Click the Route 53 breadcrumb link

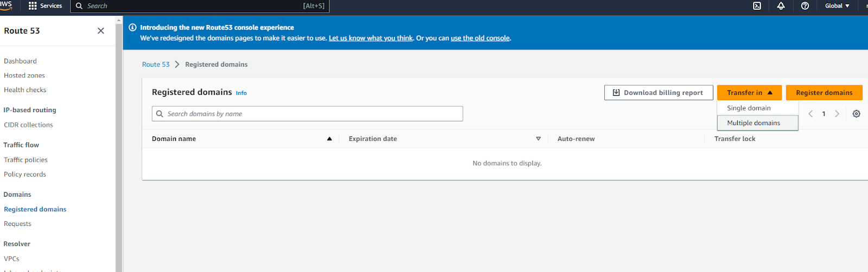(x=156, y=64)
